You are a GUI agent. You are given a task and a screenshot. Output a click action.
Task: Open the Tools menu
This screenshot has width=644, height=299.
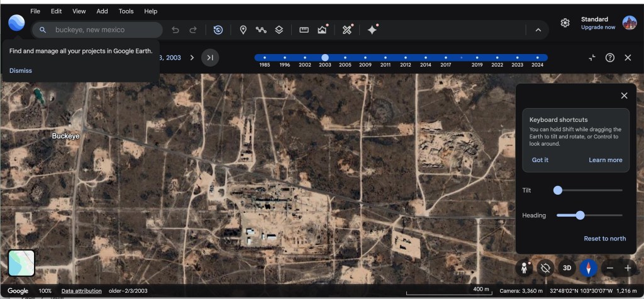(x=126, y=11)
